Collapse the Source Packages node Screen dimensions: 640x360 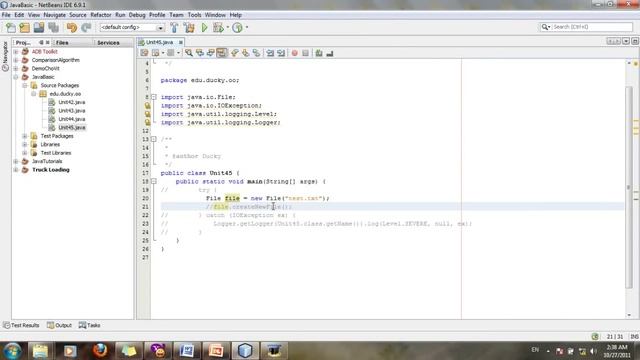pyautogui.click(x=24, y=85)
